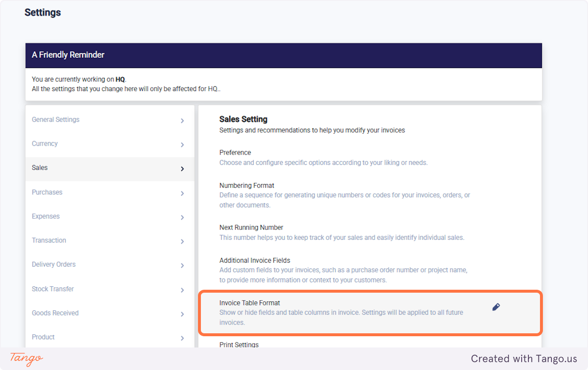Click the Settings page title
This screenshot has height=370, width=588.
pyautogui.click(x=43, y=12)
